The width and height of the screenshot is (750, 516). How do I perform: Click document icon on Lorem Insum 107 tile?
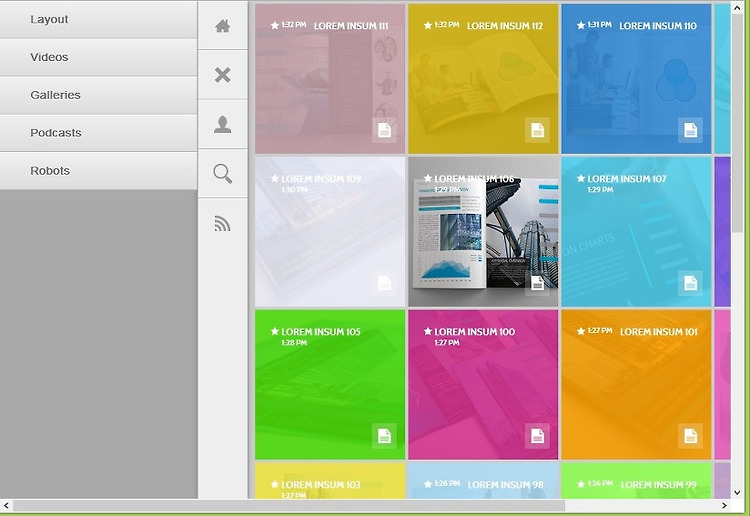pyautogui.click(x=690, y=283)
